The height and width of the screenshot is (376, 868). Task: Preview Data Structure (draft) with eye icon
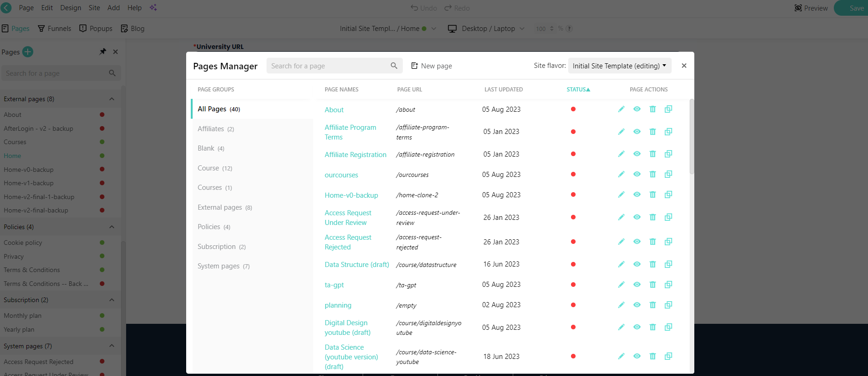click(637, 264)
